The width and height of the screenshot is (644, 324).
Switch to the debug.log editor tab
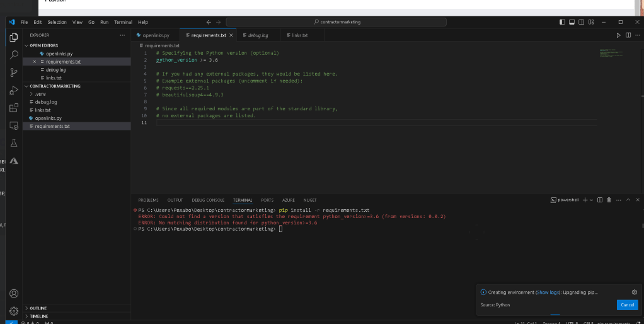[x=258, y=35]
